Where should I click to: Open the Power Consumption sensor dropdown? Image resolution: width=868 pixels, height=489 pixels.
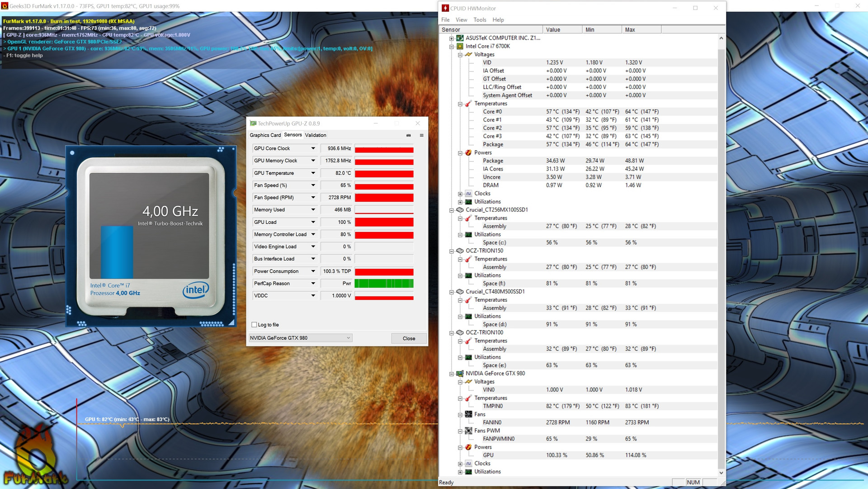tap(313, 271)
